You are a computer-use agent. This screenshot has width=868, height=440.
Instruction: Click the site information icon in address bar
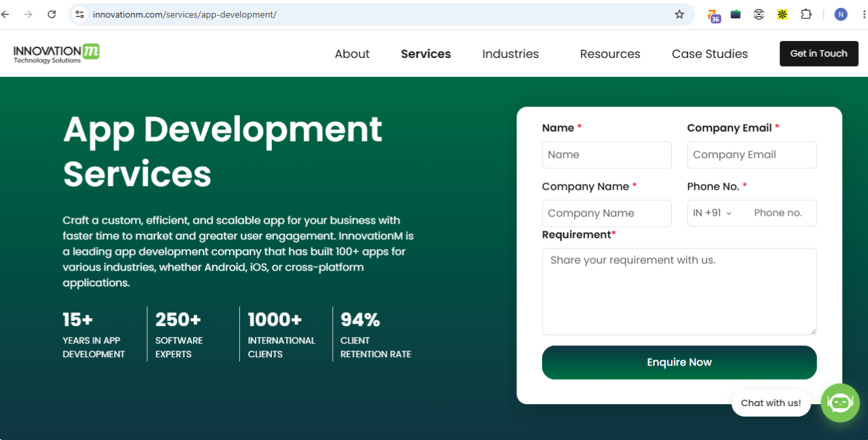[x=80, y=14]
